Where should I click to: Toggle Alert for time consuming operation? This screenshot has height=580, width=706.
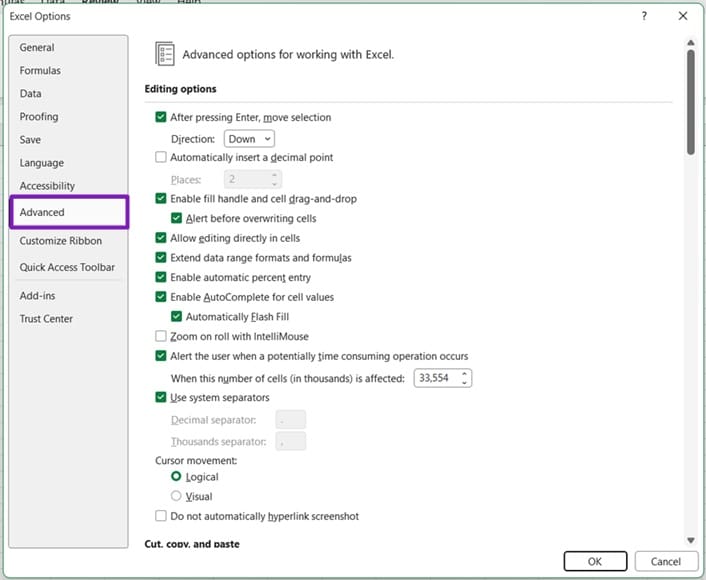(x=161, y=356)
